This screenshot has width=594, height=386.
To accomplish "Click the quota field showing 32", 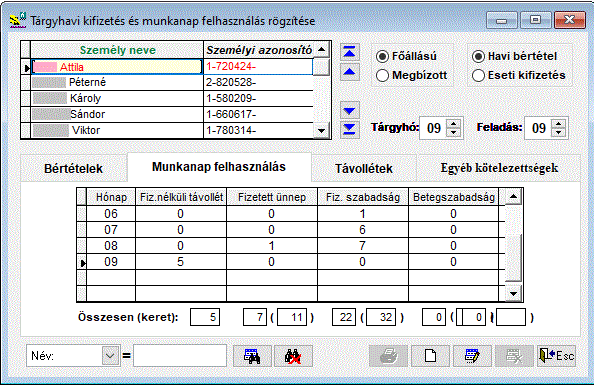I will (381, 317).
